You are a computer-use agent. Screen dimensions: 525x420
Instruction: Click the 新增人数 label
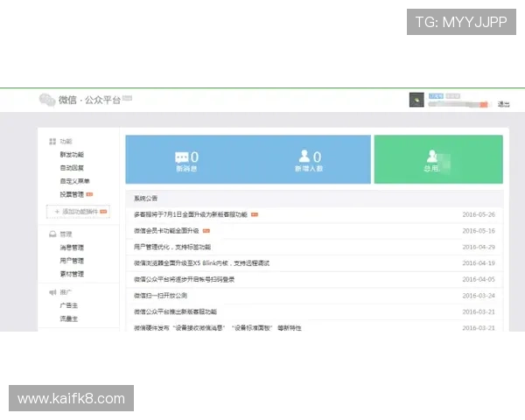(x=309, y=169)
